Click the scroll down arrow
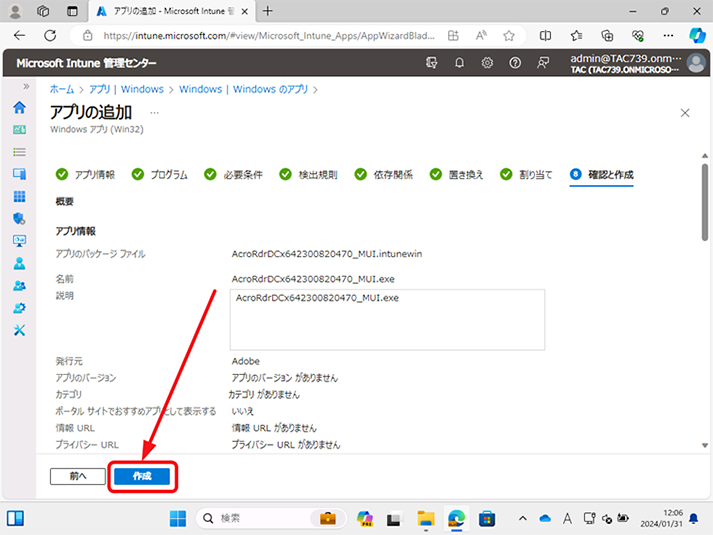Viewport: 713px width, 535px height. click(705, 445)
